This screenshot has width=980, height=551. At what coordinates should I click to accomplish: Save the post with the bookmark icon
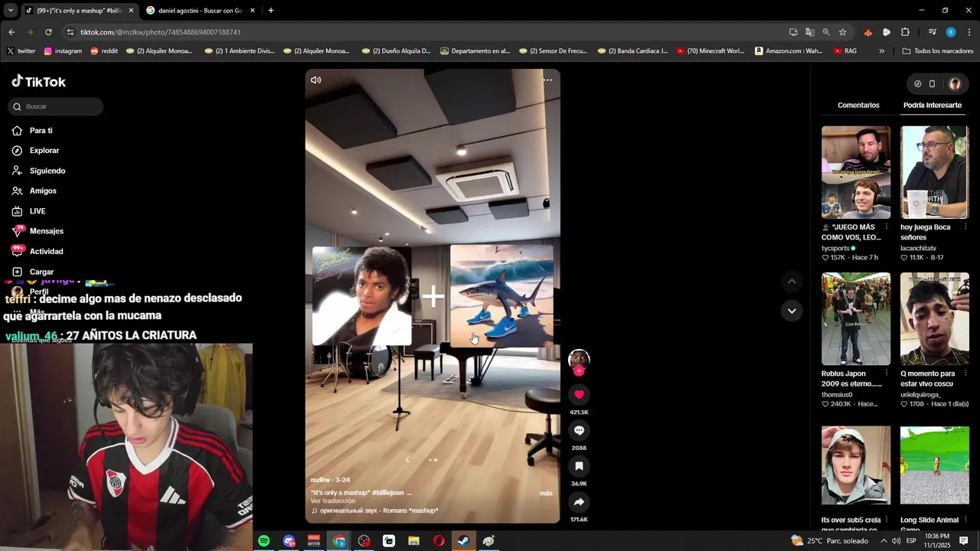[x=579, y=466]
